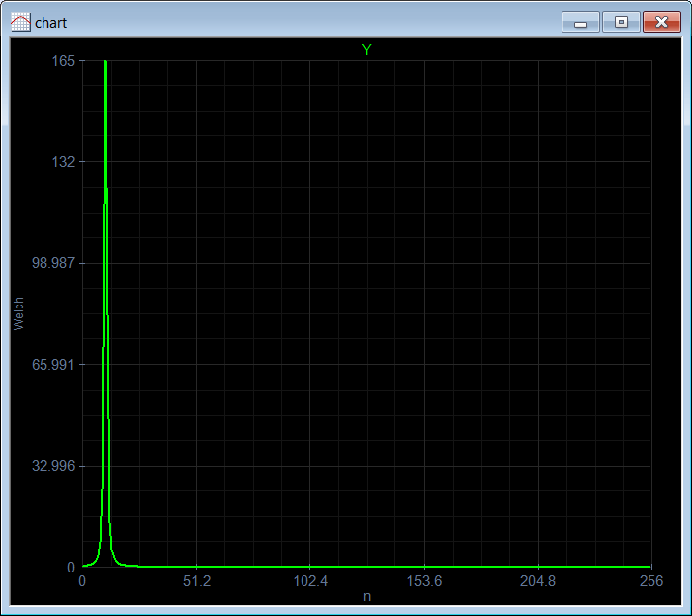This screenshot has width=692, height=616.
Task: Click the 256 x-axis value
Action: click(651, 581)
